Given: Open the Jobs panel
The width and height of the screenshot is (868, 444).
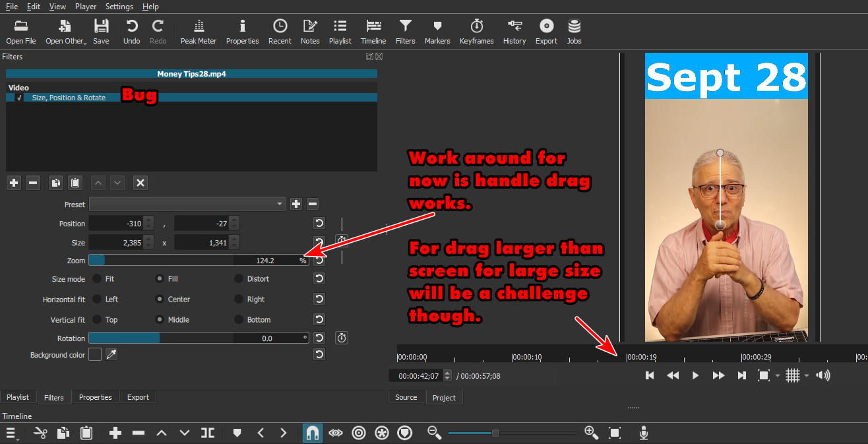Looking at the screenshot, I should click(574, 31).
